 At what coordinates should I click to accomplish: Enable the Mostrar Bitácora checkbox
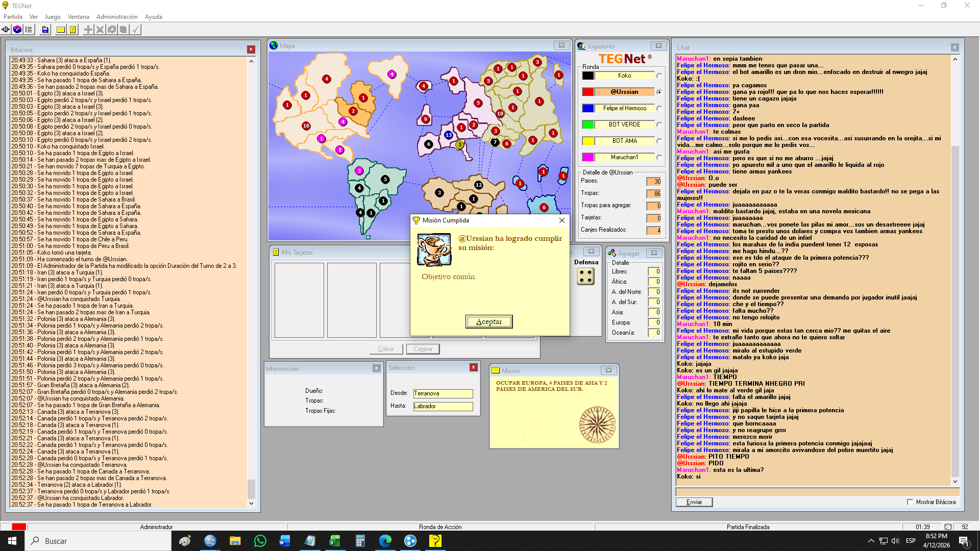pos(910,502)
